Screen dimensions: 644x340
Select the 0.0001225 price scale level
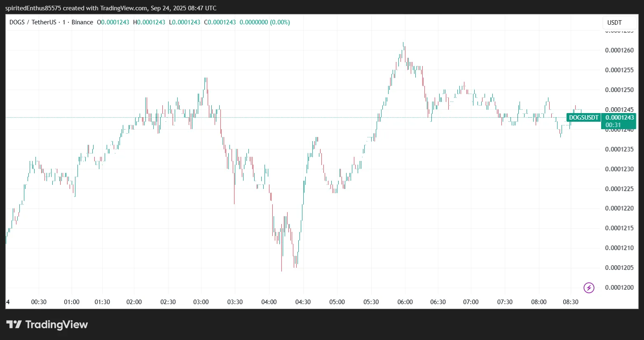619,189
